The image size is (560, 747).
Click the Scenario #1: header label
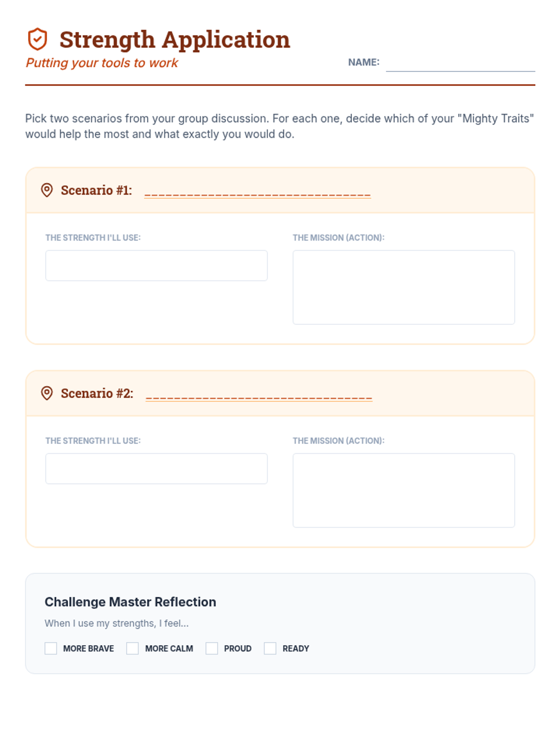pyautogui.click(x=97, y=190)
